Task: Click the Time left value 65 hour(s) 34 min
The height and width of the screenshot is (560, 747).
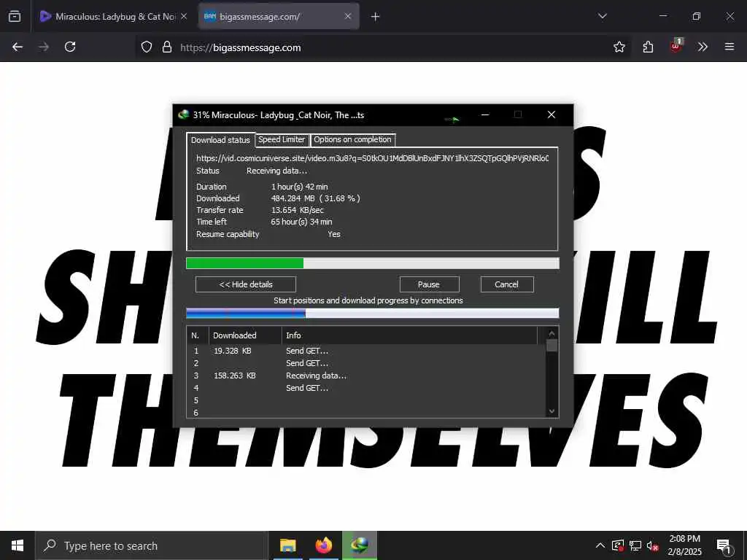Action: pos(301,222)
